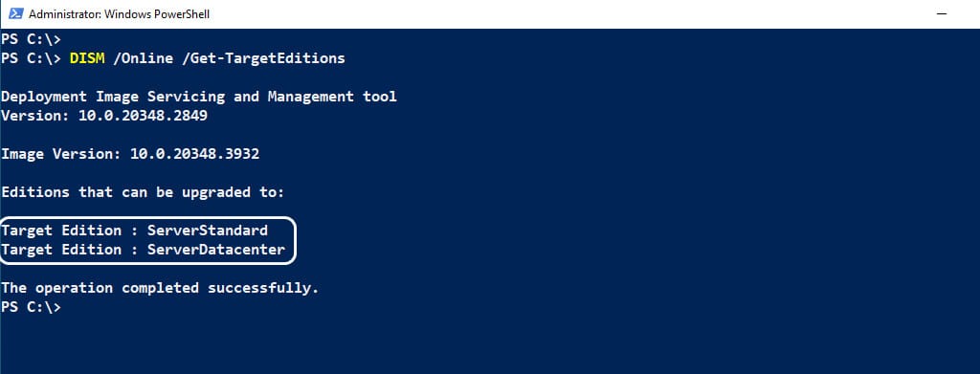This screenshot has width=980, height=374.
Task: Click the PowerShell icon in title bar
Action: tap(15, 13)
